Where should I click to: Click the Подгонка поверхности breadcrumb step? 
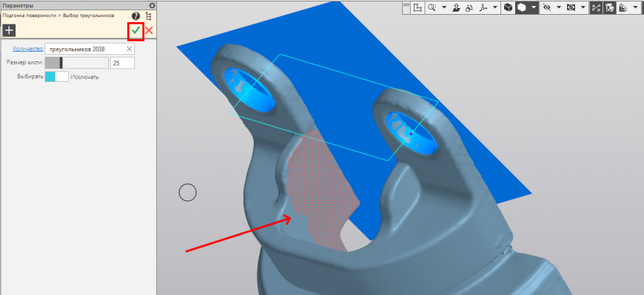(30, 16)
